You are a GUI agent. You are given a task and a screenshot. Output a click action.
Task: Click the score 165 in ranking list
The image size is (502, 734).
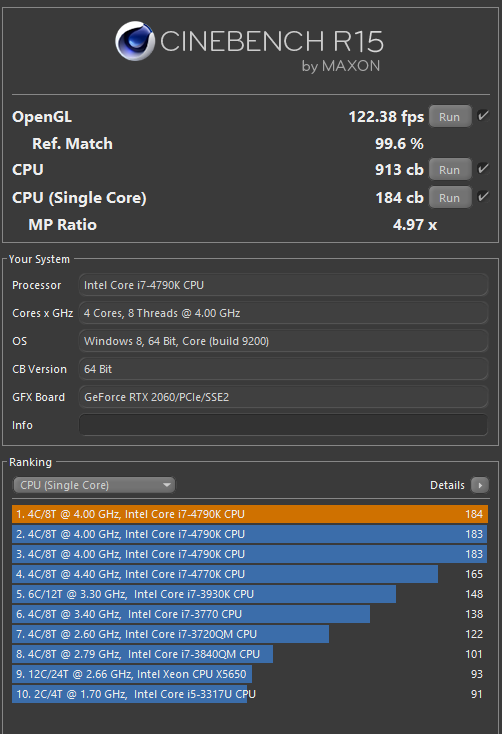[474, 574]
